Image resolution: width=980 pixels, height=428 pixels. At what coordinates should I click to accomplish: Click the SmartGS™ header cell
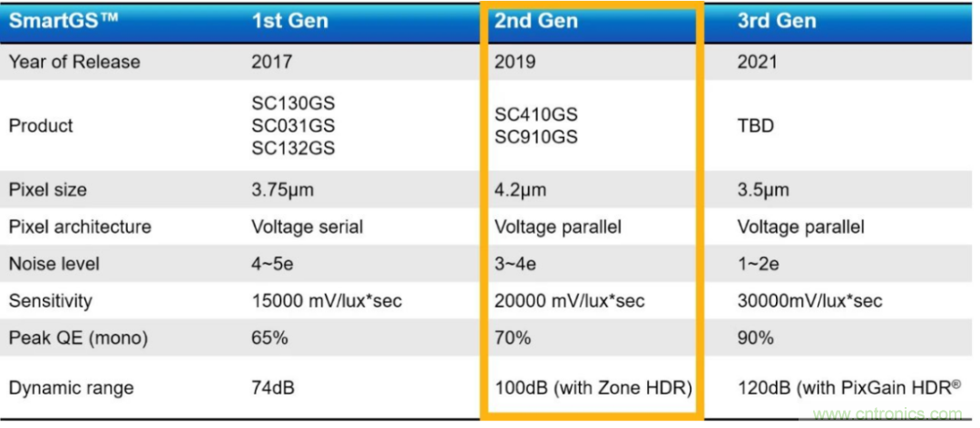[x=55, y=21]
